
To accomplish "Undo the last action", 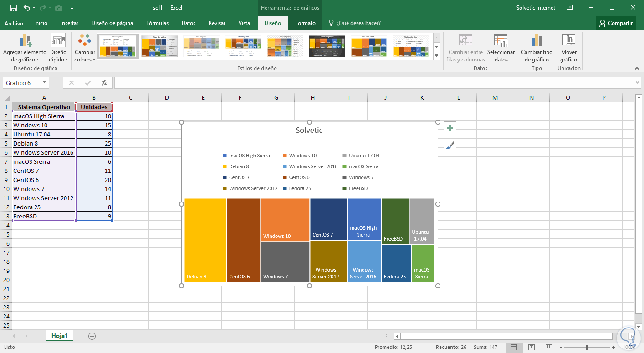I will pyautogui.click(x=26, y=8).
